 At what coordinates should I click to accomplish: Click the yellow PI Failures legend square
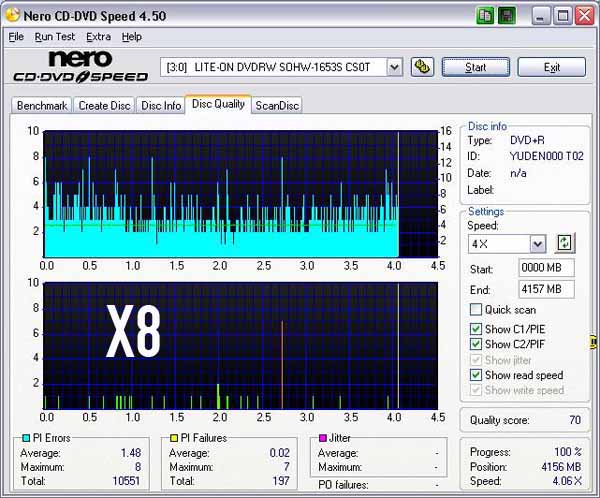point(174,438)
